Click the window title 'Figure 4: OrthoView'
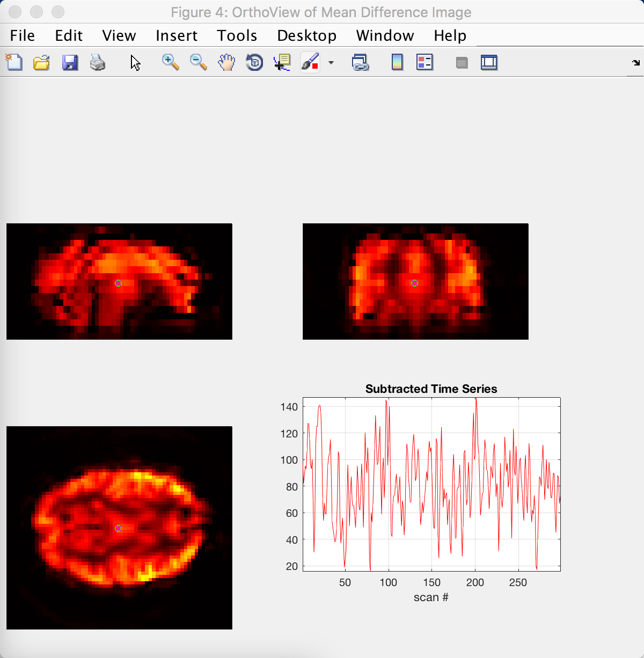 321,12
